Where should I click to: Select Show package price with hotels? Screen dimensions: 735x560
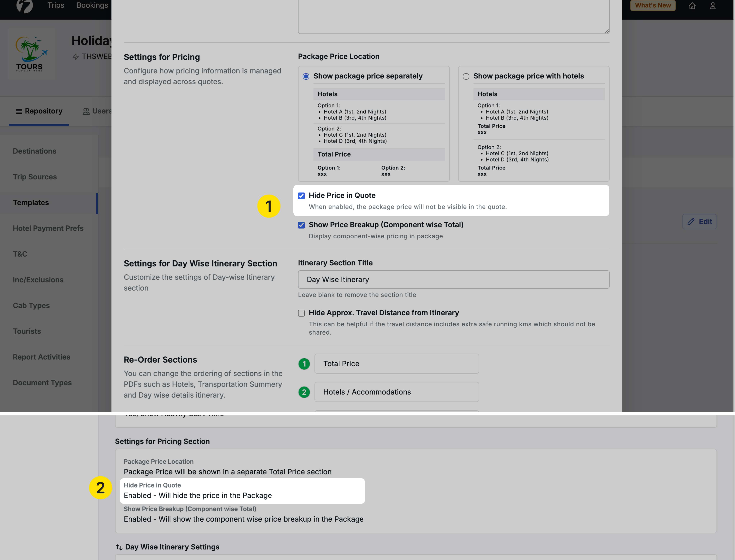[x=466, y=76]
